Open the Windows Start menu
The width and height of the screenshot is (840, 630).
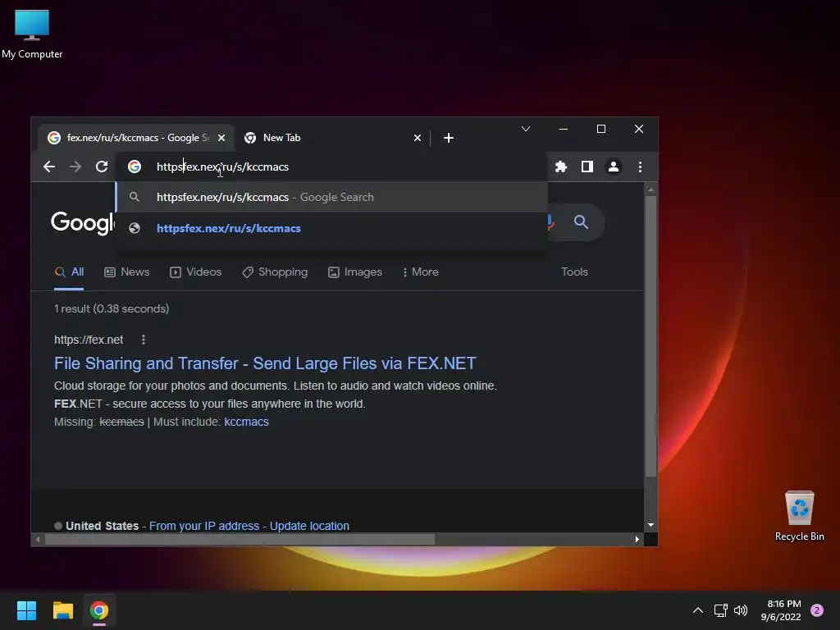[x=26, y=610]
